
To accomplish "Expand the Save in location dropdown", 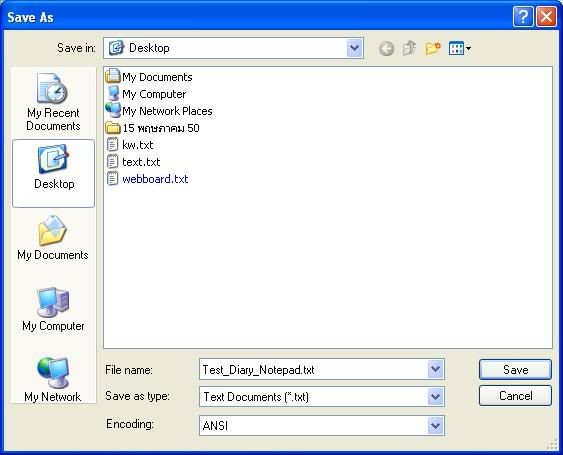I will click(x=354, y=48).
